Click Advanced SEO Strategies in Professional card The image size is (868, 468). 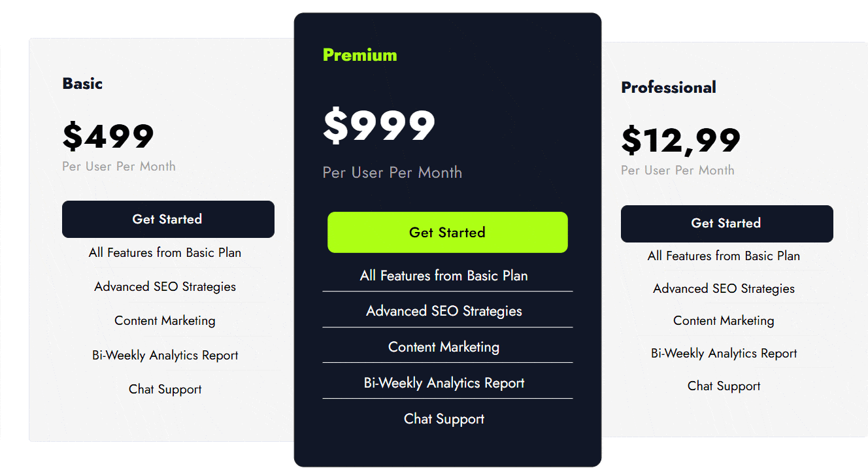click(724, 289)
